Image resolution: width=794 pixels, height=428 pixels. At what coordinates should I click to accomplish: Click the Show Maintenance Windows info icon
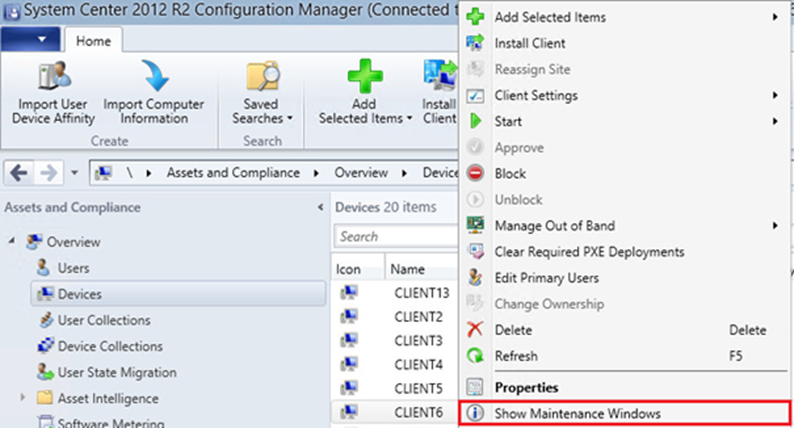[475, 413]
